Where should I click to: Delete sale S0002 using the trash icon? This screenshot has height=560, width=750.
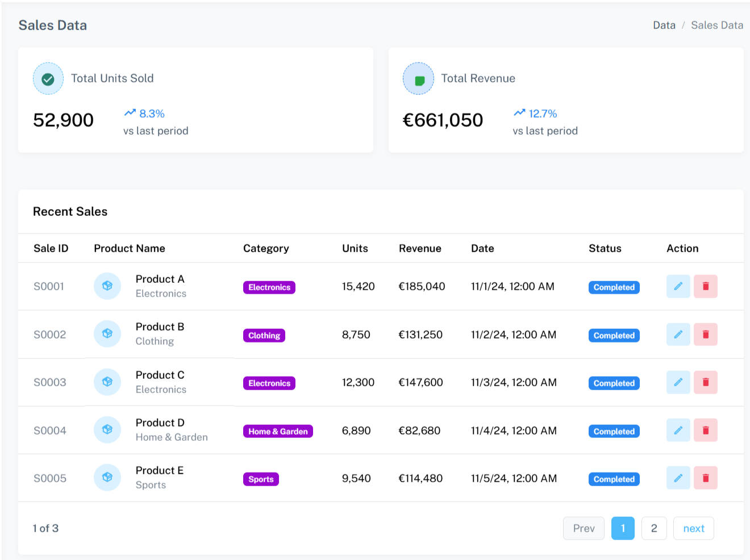pos(705,335)
